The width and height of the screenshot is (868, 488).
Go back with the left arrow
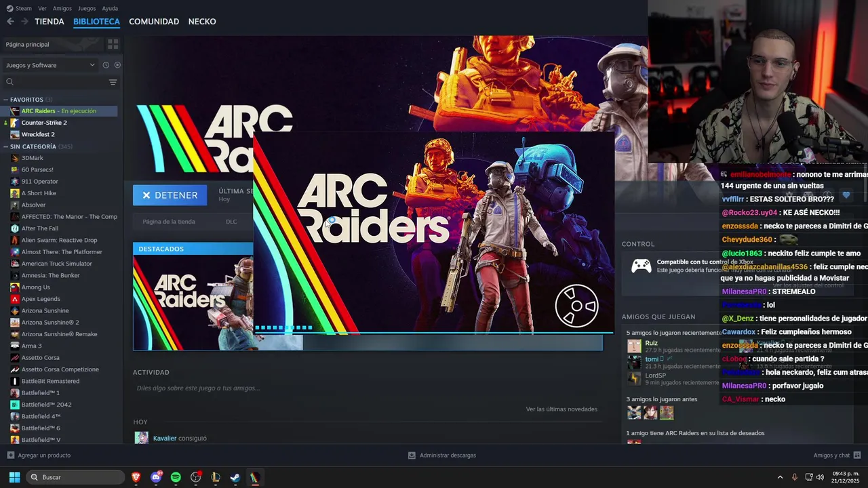pos(10,22)
